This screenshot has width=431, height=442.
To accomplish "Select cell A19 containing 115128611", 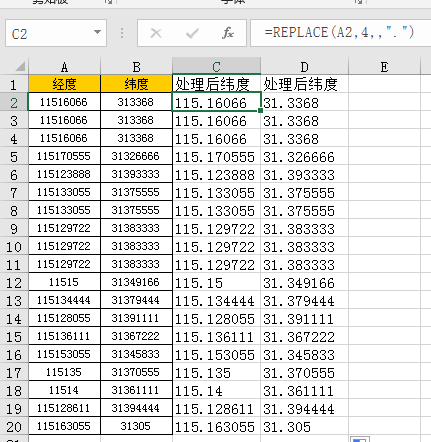I will point(64,408).
